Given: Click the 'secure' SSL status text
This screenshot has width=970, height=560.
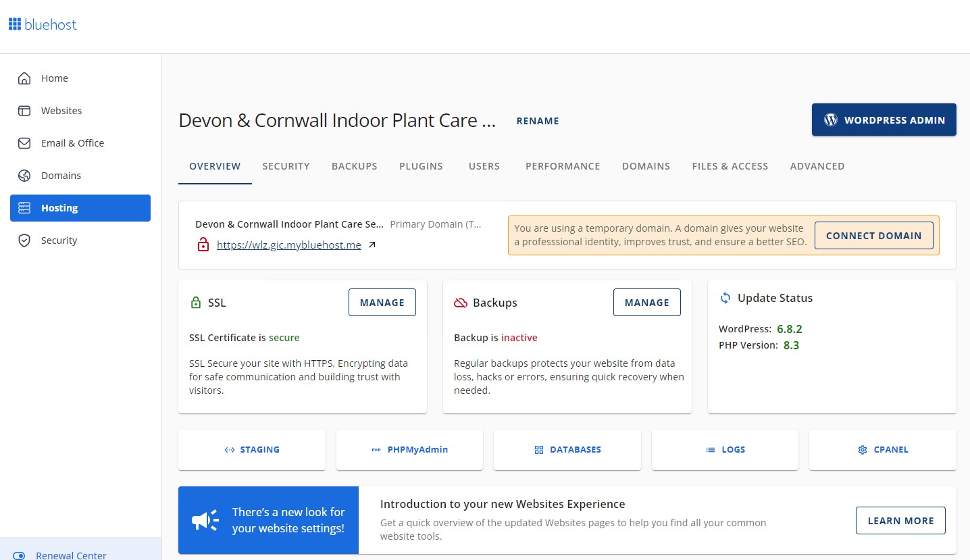Looking at the screenshot, I should point(284,338).
